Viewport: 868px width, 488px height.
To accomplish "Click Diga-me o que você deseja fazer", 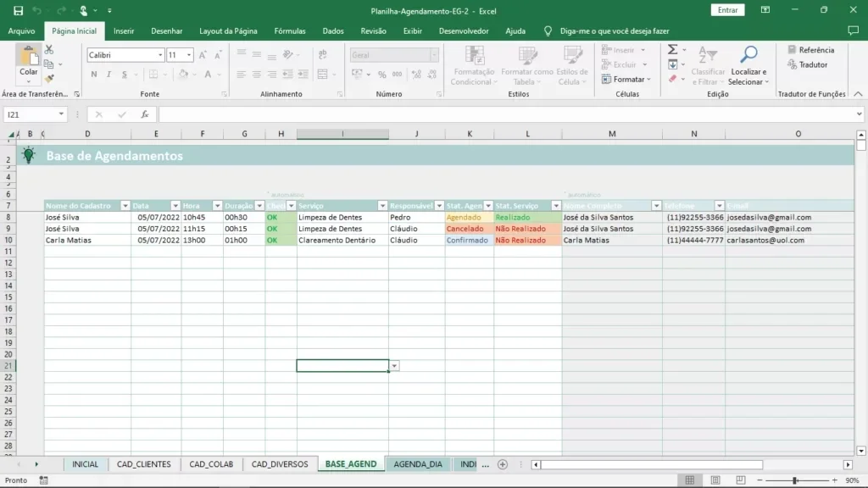I will tap(615, 31).
